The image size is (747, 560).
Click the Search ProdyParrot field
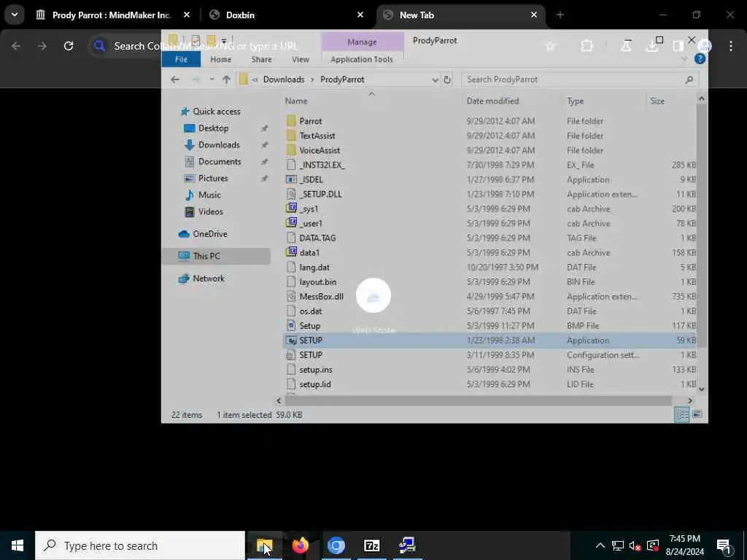579,79
